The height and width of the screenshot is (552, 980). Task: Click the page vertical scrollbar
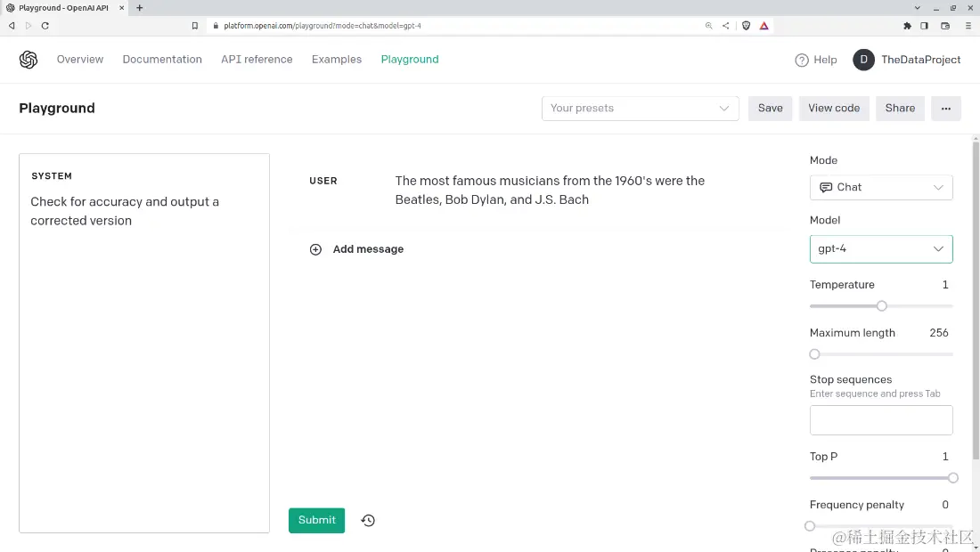click(976, 300)
